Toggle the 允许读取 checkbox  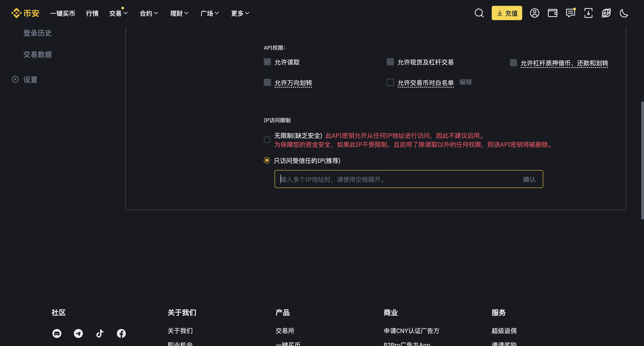(267, 62)
